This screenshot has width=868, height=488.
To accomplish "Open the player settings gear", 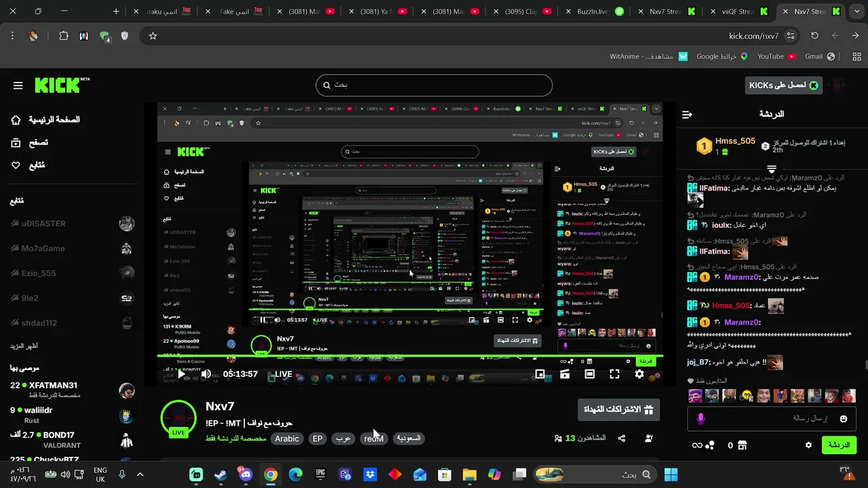I will point(639,374).
